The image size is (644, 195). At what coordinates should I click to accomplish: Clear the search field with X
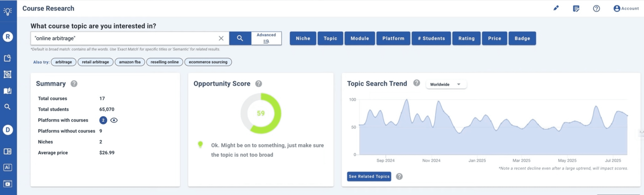pos(221,38)
